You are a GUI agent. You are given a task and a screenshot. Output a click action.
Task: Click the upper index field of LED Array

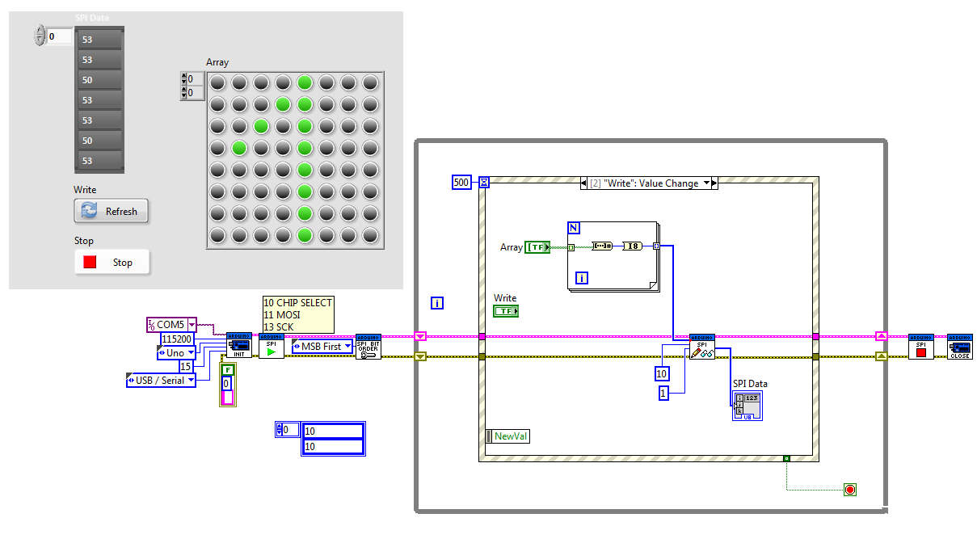[x=195, y=79]
